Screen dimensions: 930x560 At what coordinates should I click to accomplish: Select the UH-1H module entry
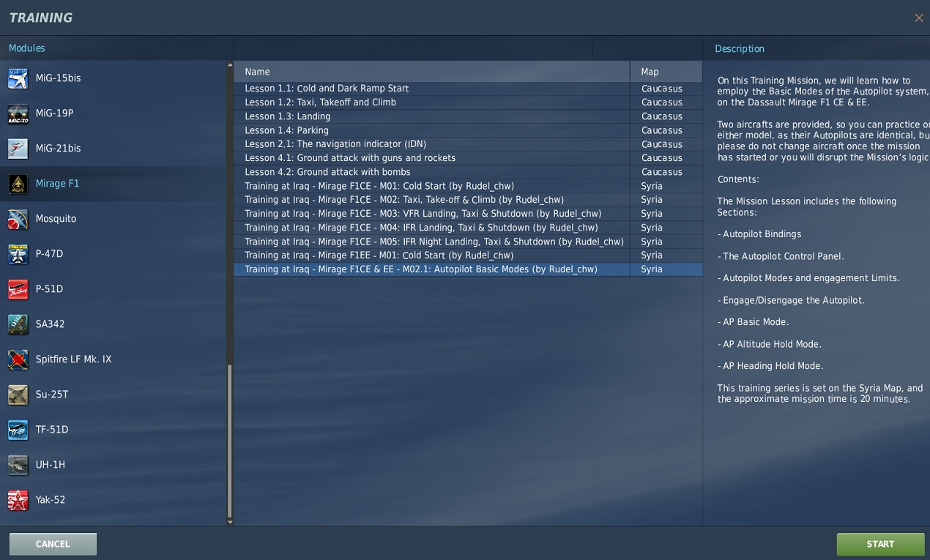(50, 465)
